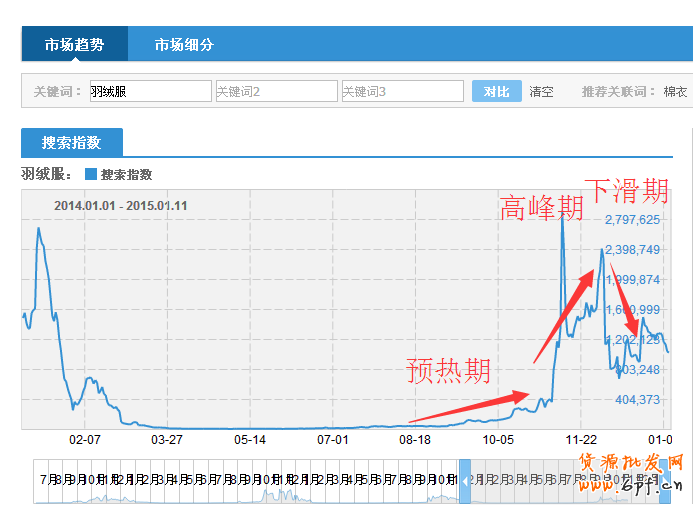Select the 搜索指数 tab
This screenshot has height=507, width=693.
[x=70, y=143]
